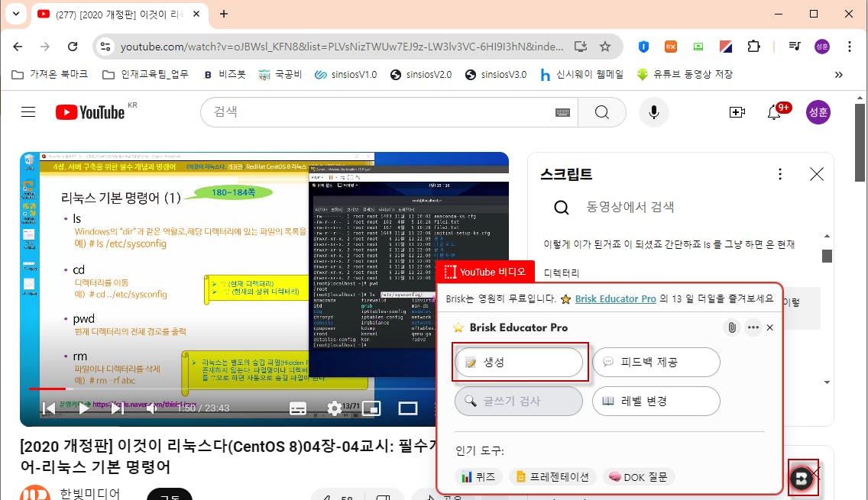Image resolution: width=868 pixels, height=500 pixels.
Task: Click the 피드백 제공 button
Action: (656, 363)
